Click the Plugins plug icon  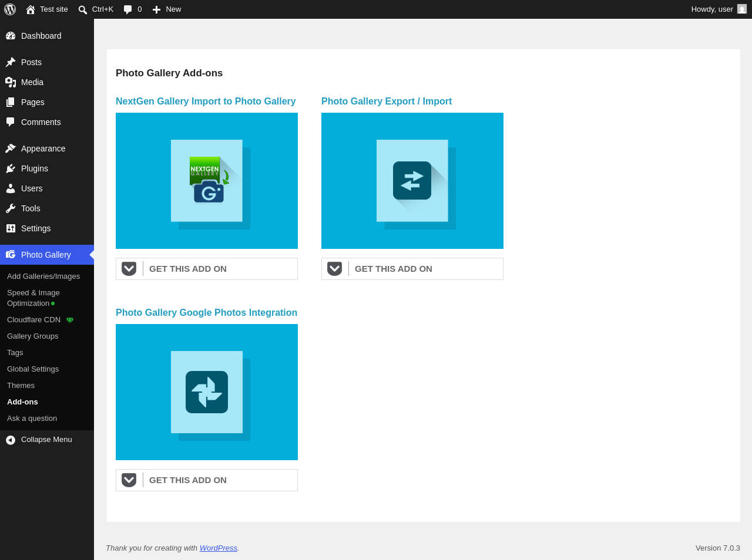[11, 168]
